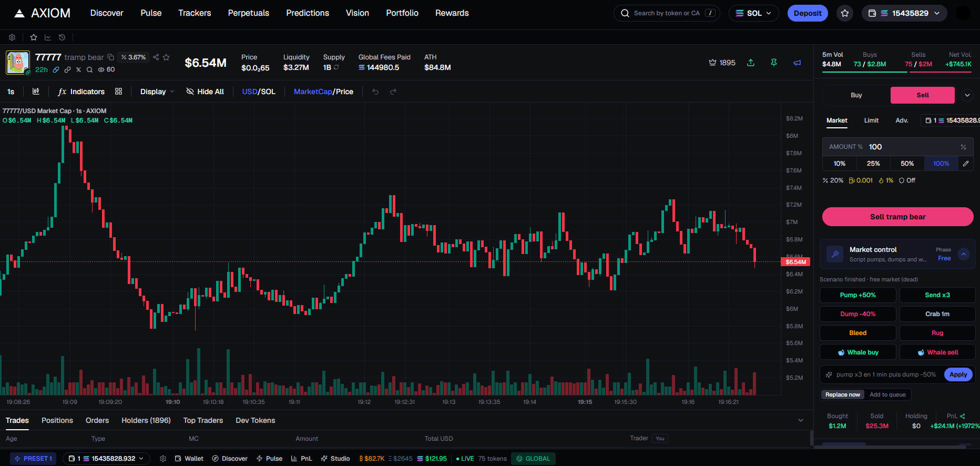Viewport: 980px width, 466px height.
Task: Open the watchlist star in the top bar
Action: 845,13
